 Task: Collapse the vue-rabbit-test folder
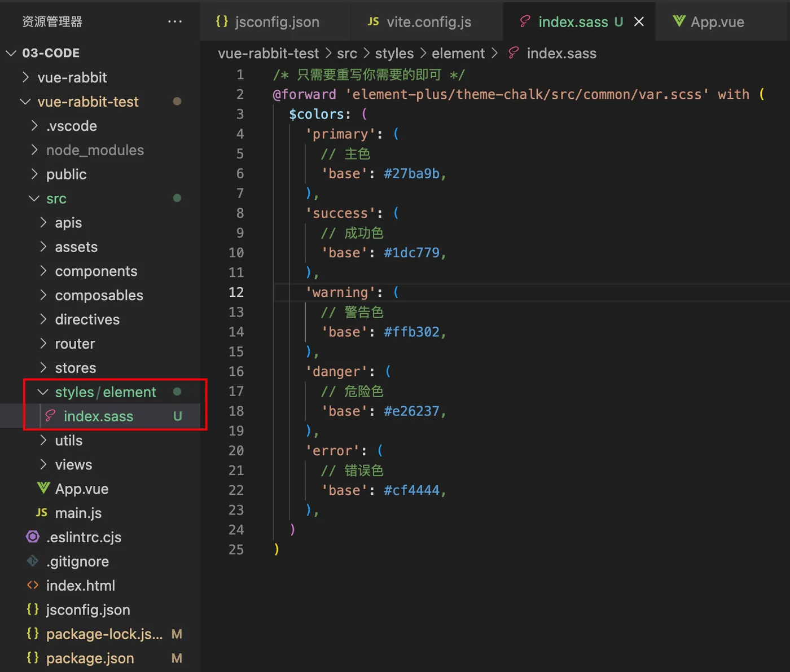(x=25, y=102)
